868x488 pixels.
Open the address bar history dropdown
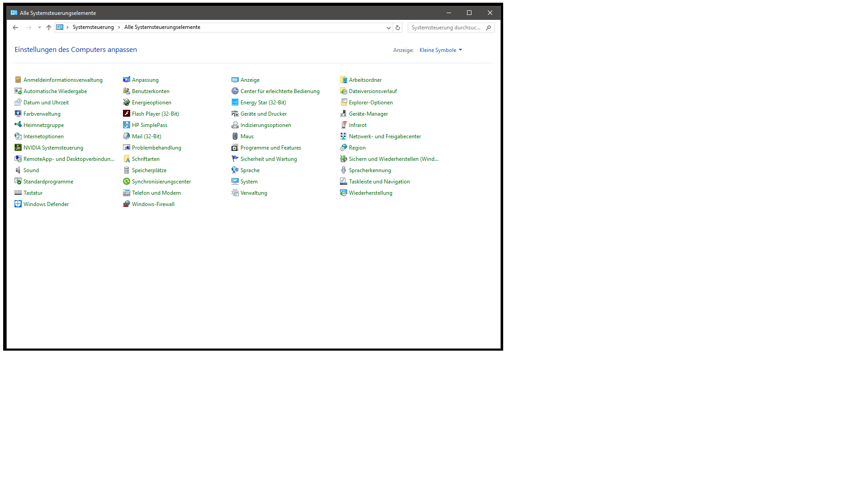[x=388, y=28]
